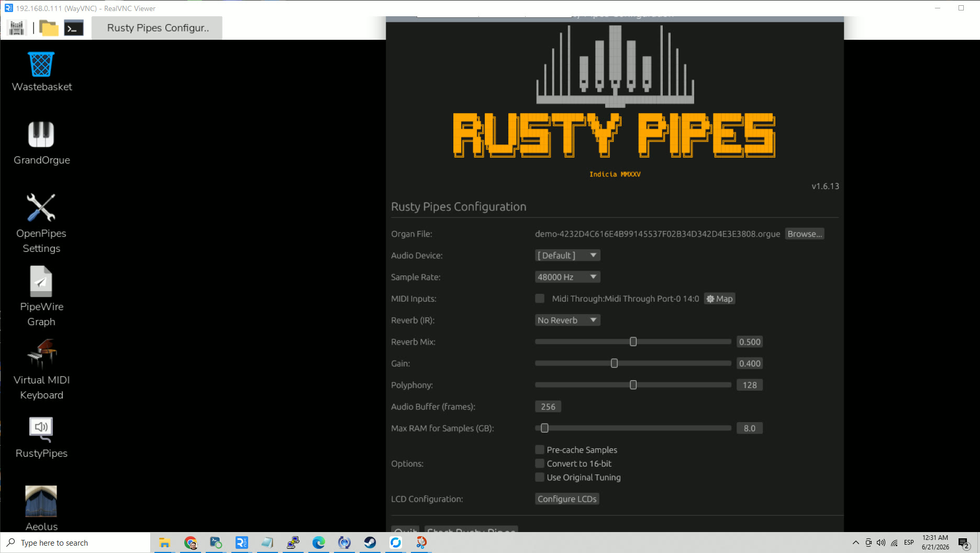Toggle the Convert to 16-bit checkbox
Image resolution: width=980 pixels, height=553 pixels.
(540, 463)
